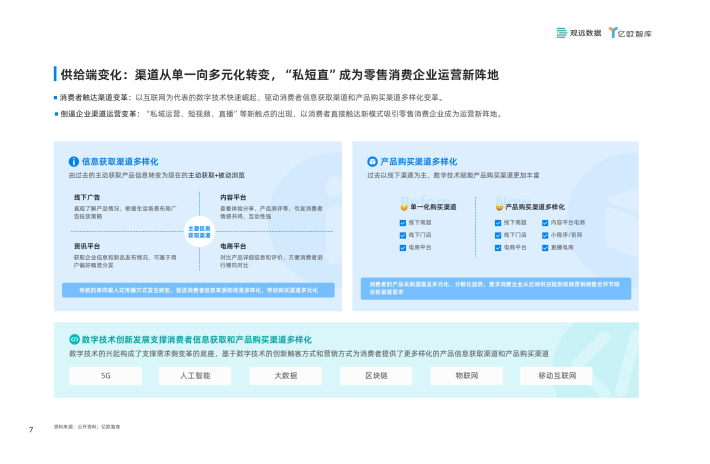
Task: Click the 数字技术的兴起 description line
Action: (309, 354)
